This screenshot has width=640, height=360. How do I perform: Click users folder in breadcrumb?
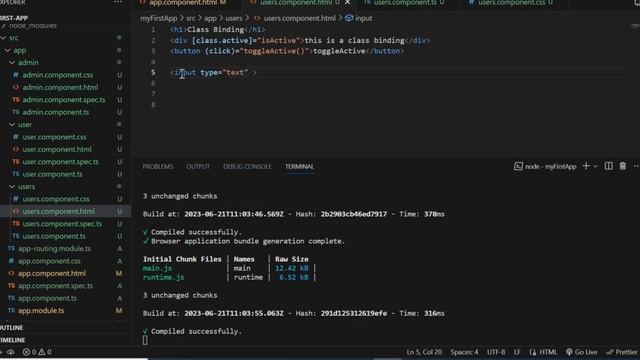point(234,18)
